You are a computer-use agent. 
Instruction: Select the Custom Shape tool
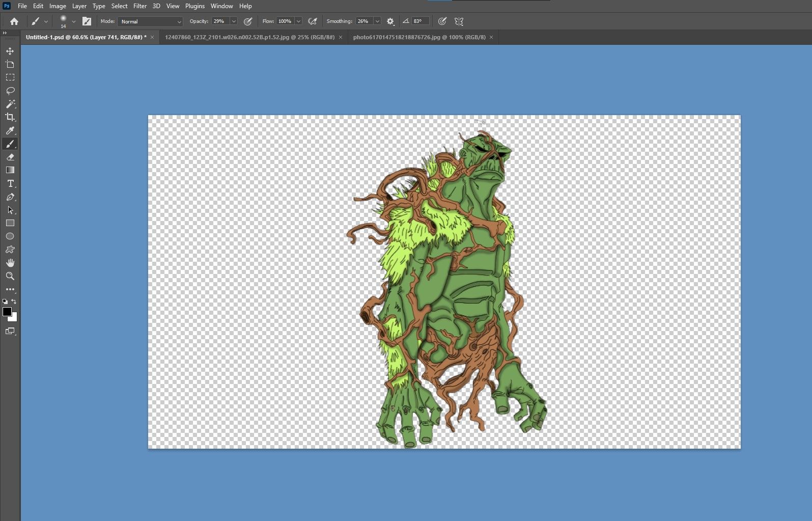click(x=10, y=250)
